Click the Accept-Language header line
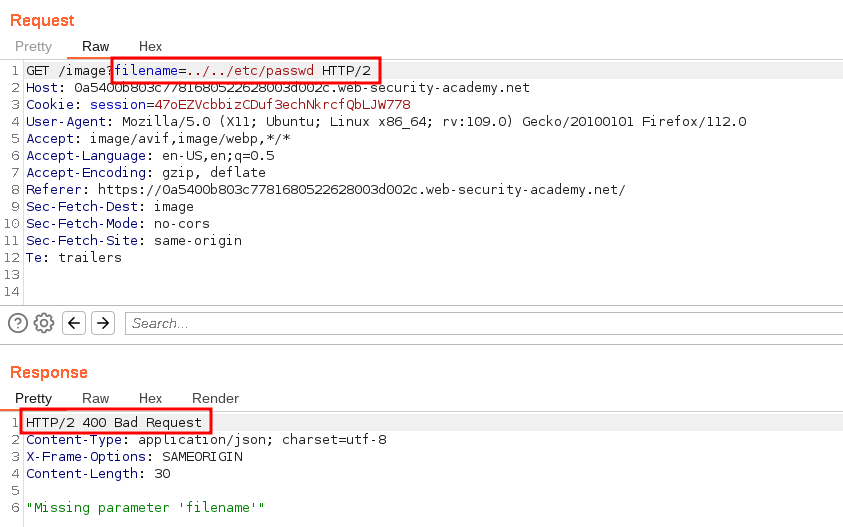The width and height of the screenshot is (843, 527). click(150, 155)
